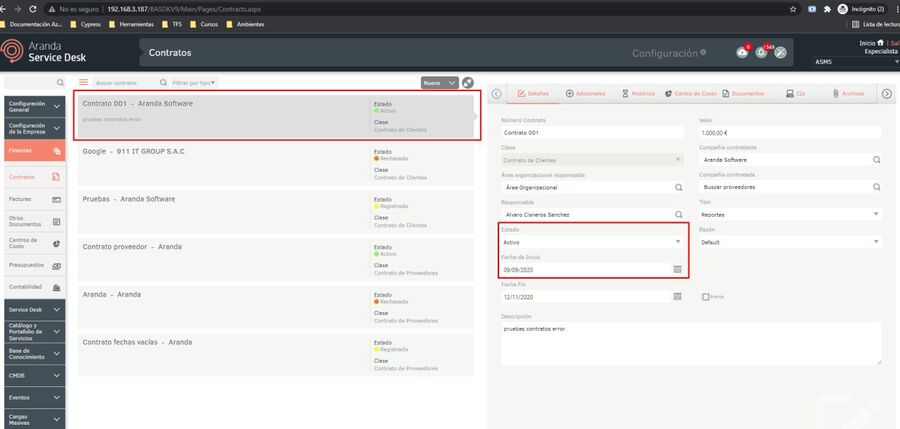Enable the Alerta checkbox
The width and height of the screenshot is (900, 429).
click(x=705, y=297)
